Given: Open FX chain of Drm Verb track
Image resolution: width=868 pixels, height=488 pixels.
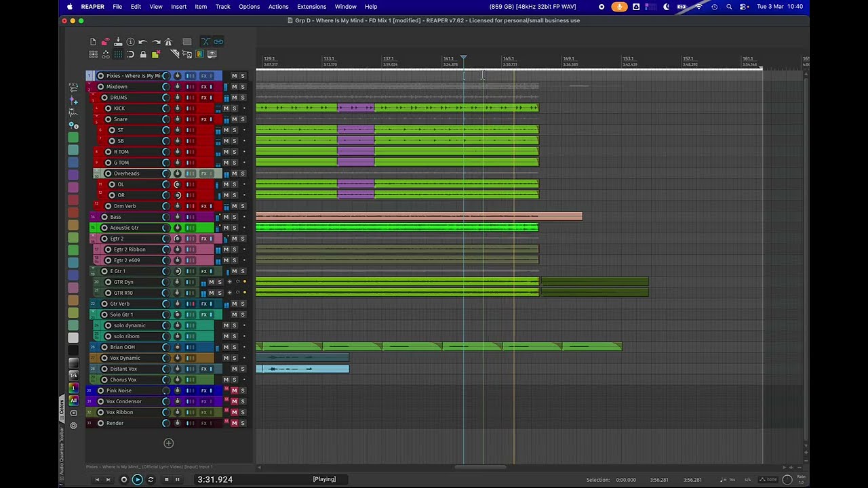Looking at the screenshot, I should [203, 206].
